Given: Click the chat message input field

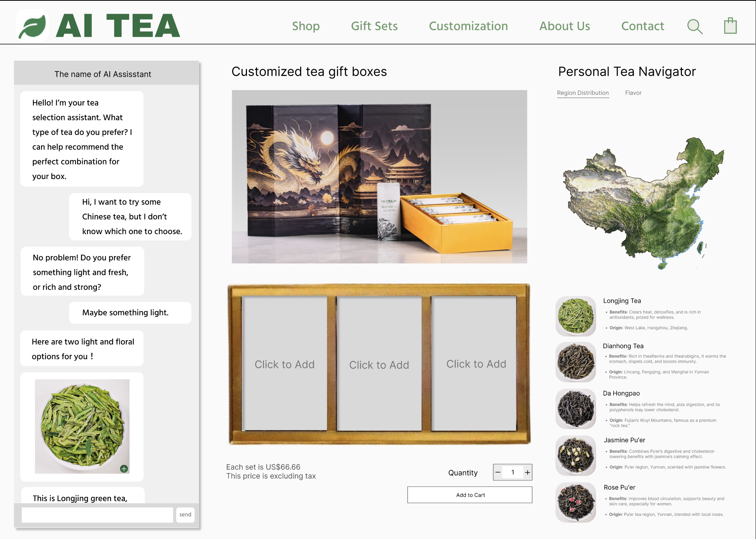Looking at the screenshot, I should [x=97, y=515].
